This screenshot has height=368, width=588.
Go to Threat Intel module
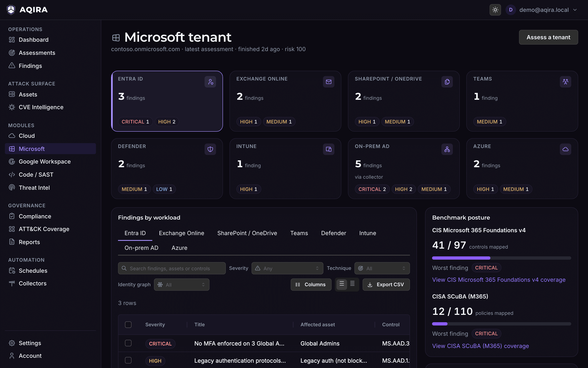50,188
